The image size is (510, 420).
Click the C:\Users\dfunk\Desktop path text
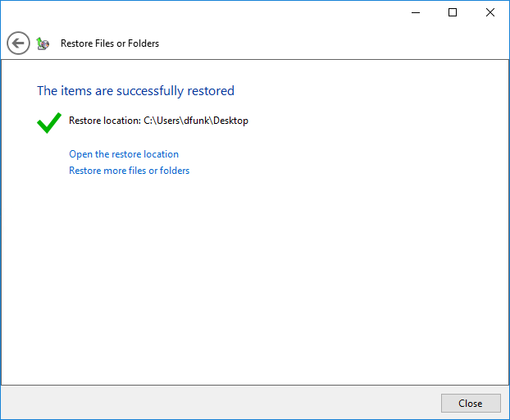196,121
